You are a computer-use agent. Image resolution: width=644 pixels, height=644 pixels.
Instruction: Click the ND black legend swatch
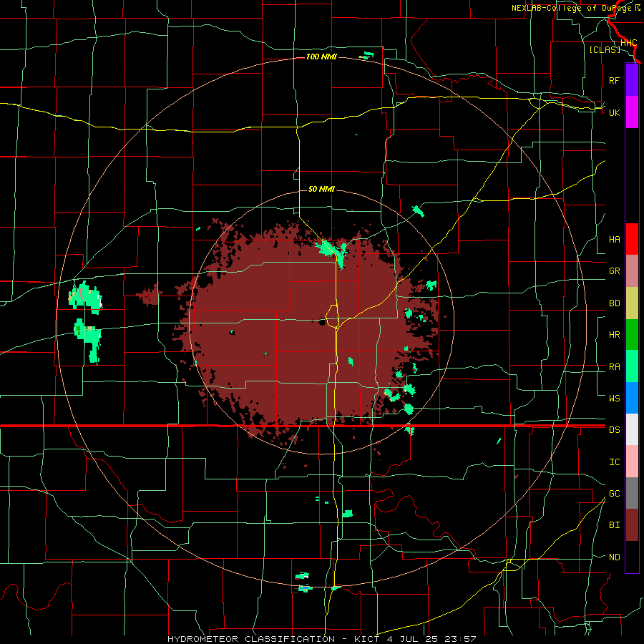(x=632, y=557)
